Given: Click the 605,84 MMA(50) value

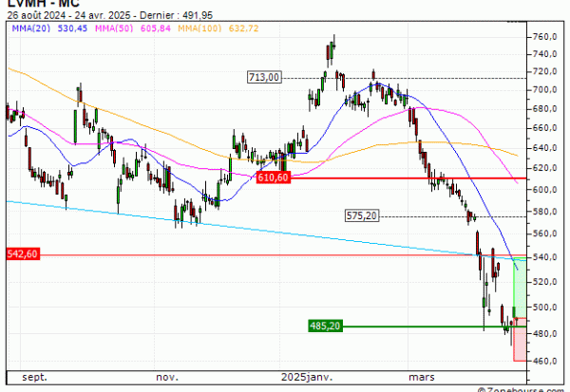Looking at the screenshot, I should [x=156, y=28].
